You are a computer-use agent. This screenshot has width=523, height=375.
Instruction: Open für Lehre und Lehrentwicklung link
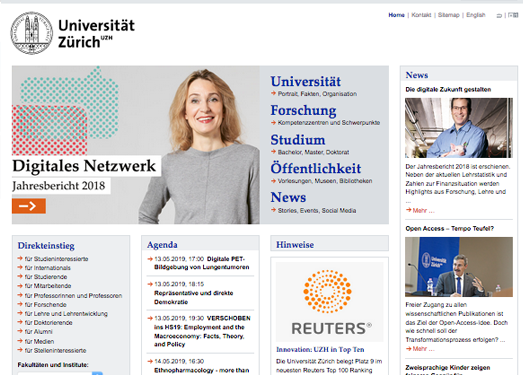pyautogui.click(x=66, y=314)
